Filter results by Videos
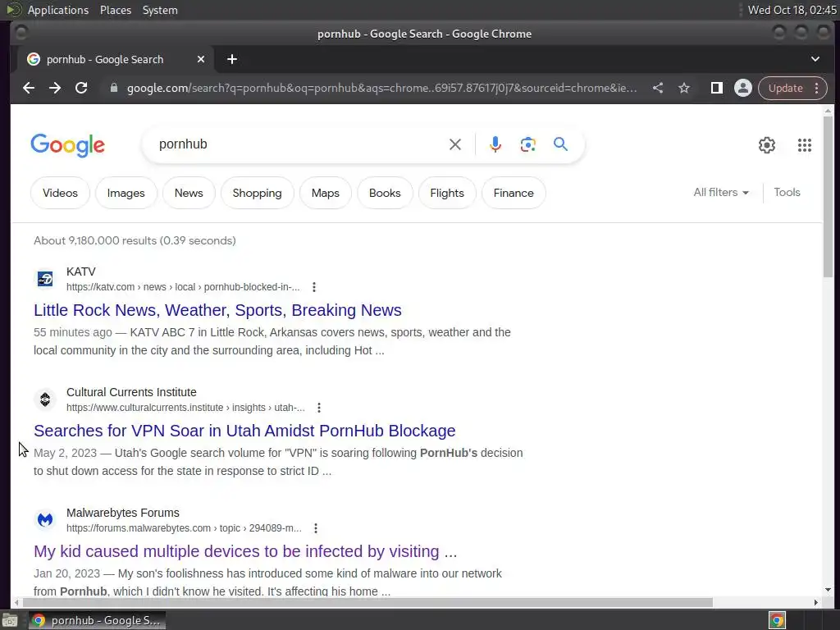This screenshot has width=840, height=630. [x=60, y=193]
